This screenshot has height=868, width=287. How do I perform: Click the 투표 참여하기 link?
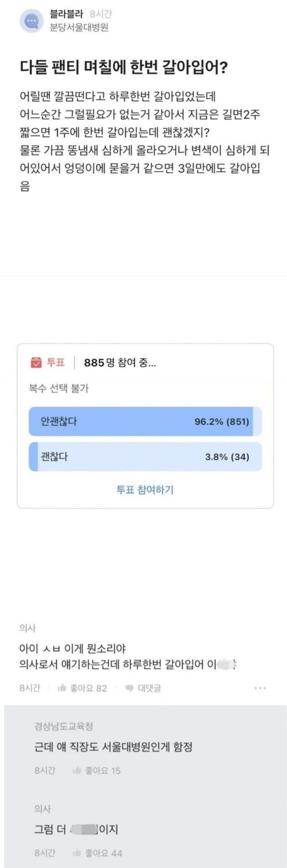point(145,490)
